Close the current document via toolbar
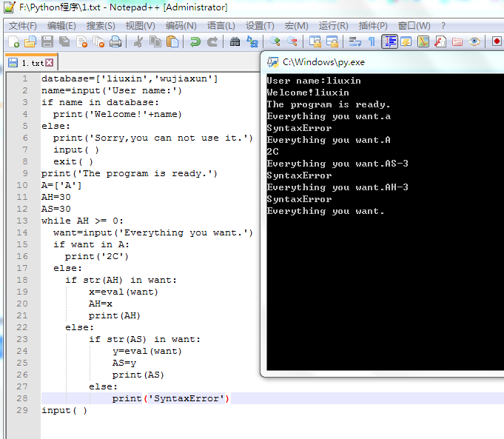504x439 pixels. (x=81, y=41)
